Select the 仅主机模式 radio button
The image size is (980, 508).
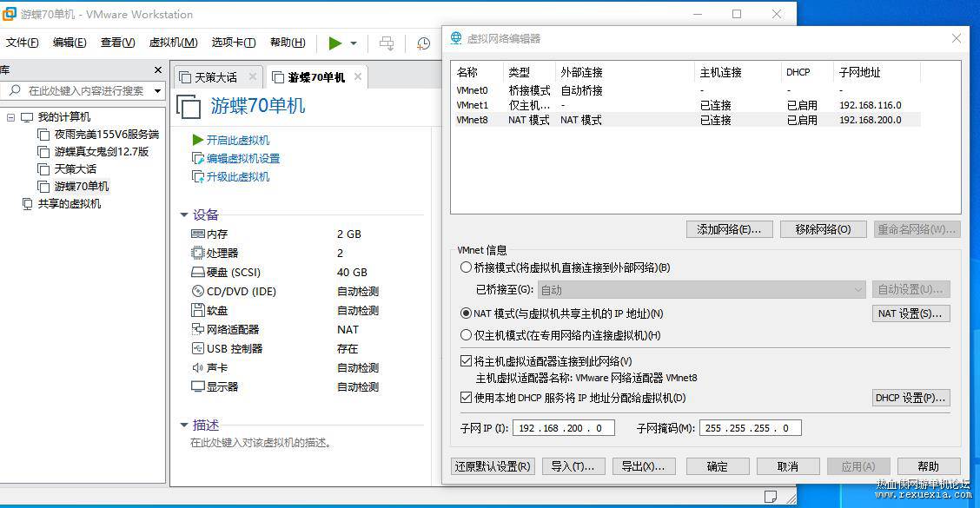(466, 335)
